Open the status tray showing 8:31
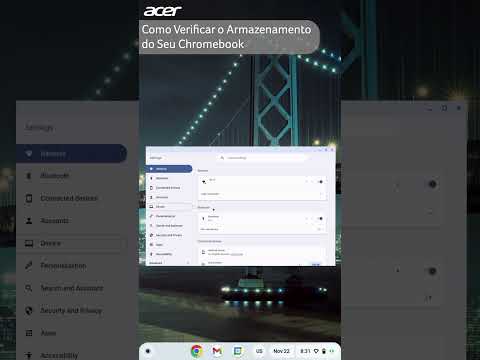This screenshot has height=360, width=480. (316, 351)
